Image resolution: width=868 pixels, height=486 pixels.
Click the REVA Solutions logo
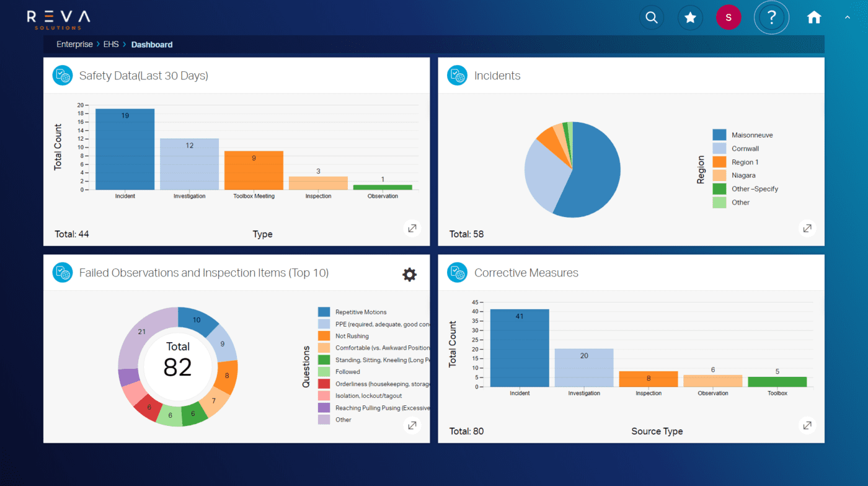point(58,19)
